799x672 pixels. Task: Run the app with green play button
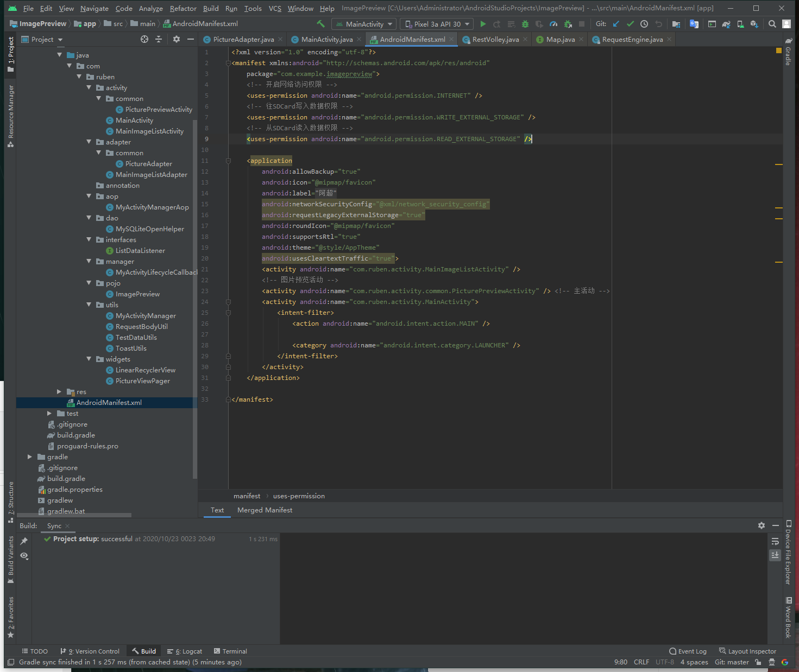click(x=483, y=24)
